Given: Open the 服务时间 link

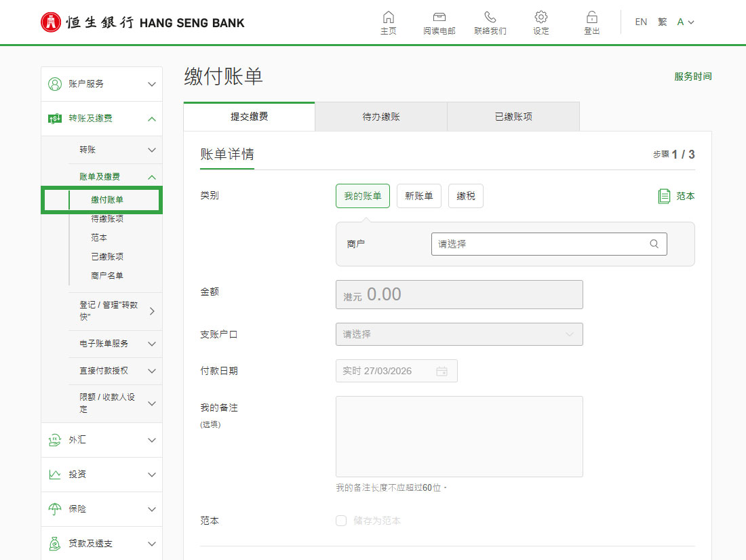Looking at the screenshot, I should pos(692,77).
